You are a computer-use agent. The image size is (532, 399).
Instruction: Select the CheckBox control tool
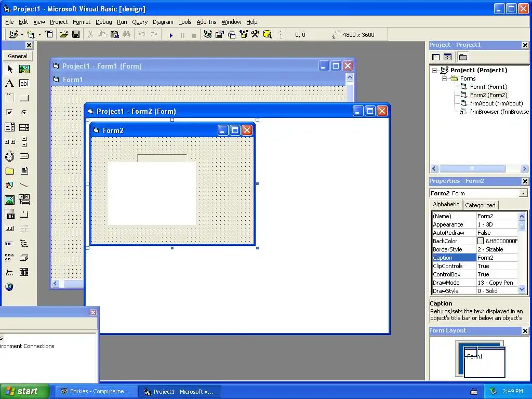[10, 112]
